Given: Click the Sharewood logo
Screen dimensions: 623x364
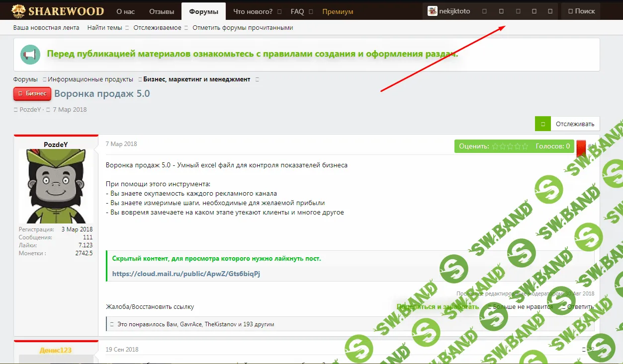Looking at the screenshot, I should click(58, 11).
